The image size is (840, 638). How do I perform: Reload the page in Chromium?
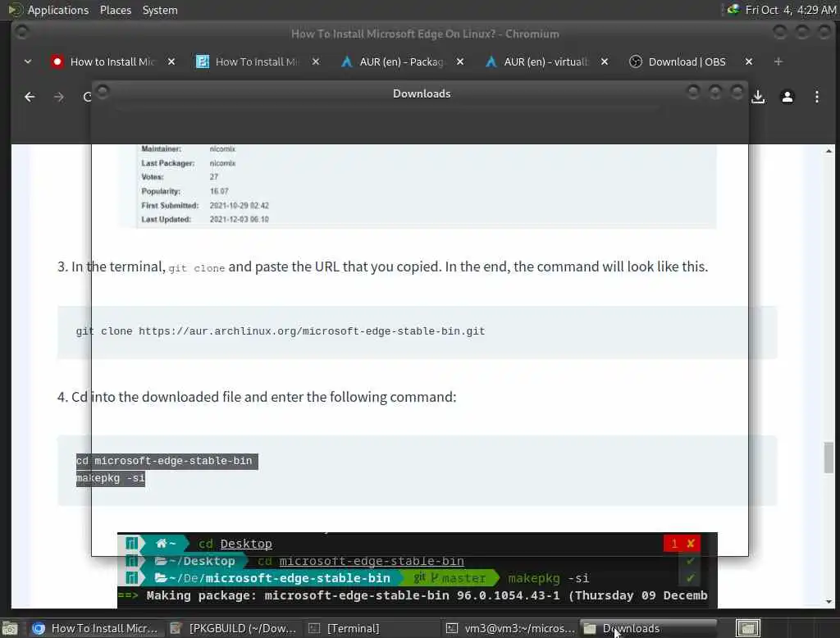point(87,97)
